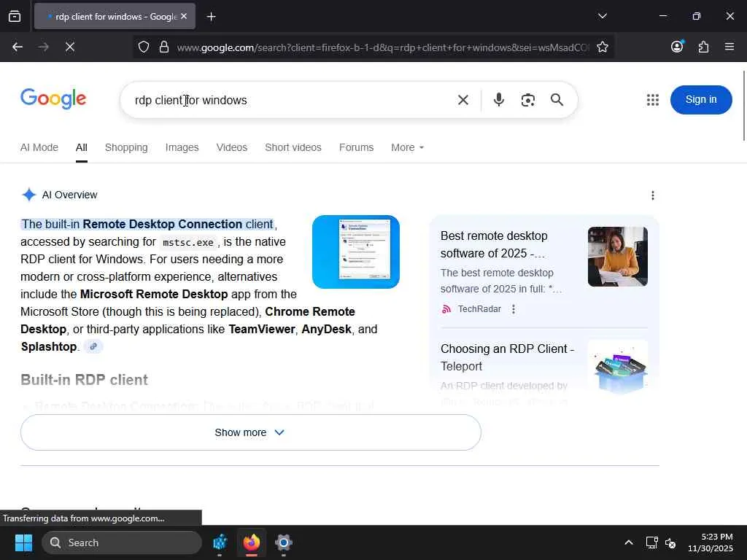Click the Firefox back arrow
Viewport: 747px width, 560px height.
(18, 47)
